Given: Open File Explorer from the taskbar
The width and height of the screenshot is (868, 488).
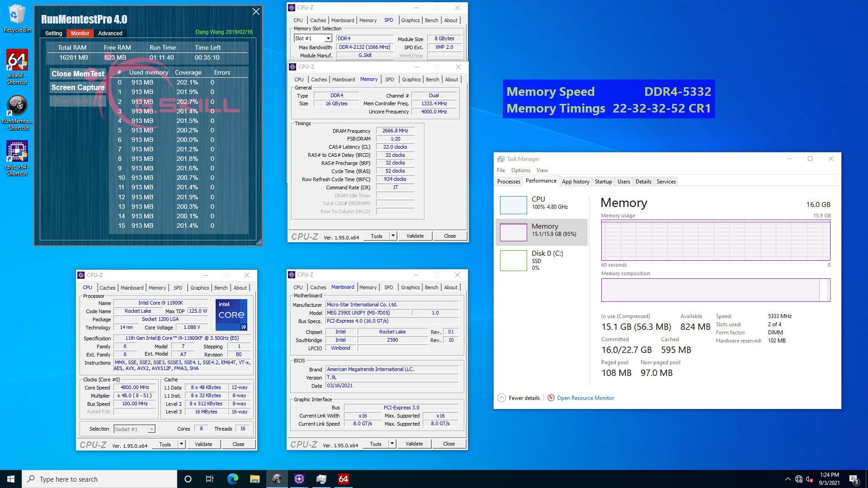Looking at the screenshot, I should pyautogui.click(x=255, y=479).
